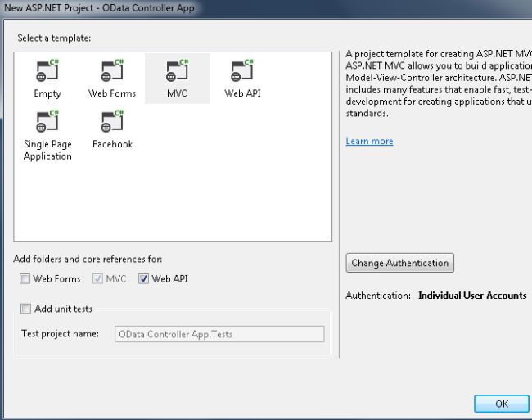Enable the Web Forms references checkbox
This screenshot has width=532, height=420.
tap(25, 279)
